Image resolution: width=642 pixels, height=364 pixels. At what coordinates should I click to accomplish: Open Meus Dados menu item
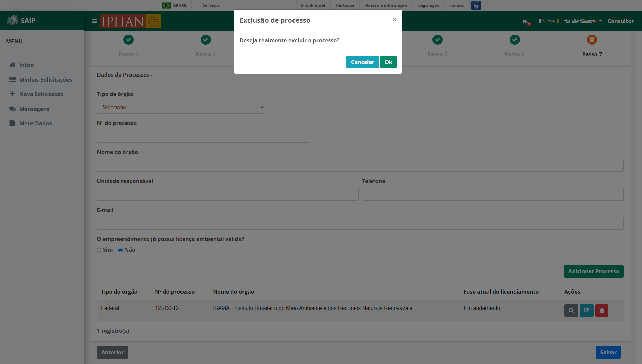pyautogui.click(x=35, y=123)
